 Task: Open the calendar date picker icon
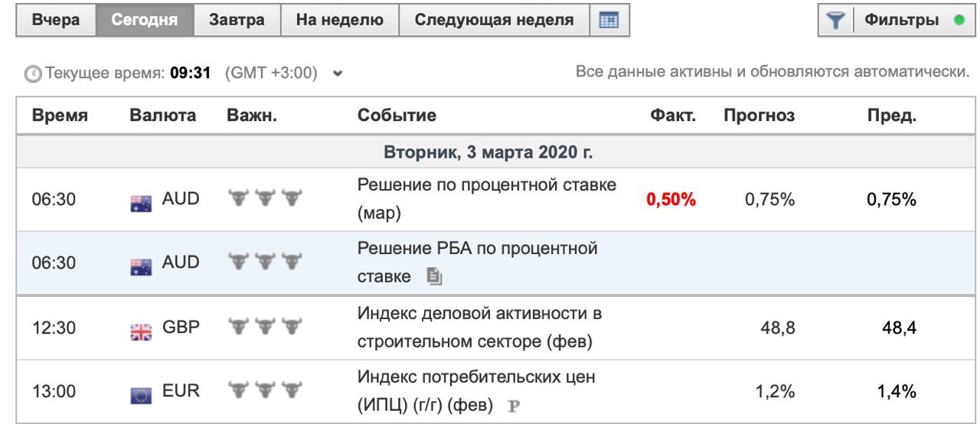pos(609,21)
